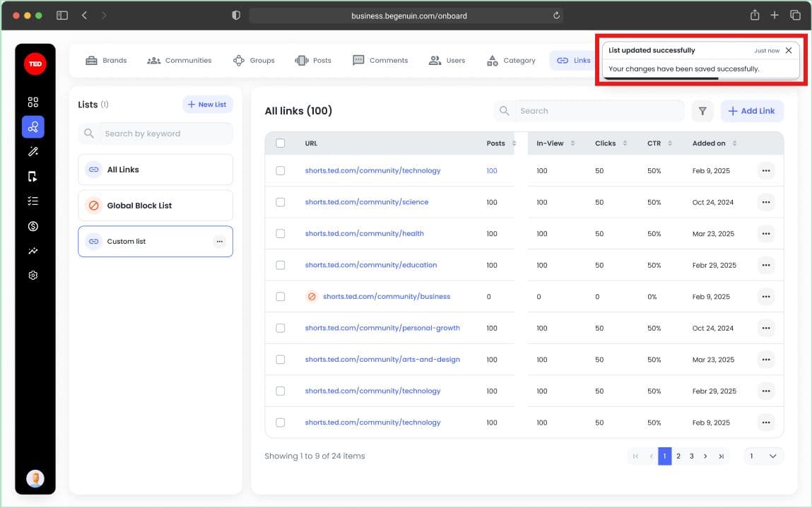Check the box for community/science row
This screenshot has width=812, height=508.
(280, 203)
